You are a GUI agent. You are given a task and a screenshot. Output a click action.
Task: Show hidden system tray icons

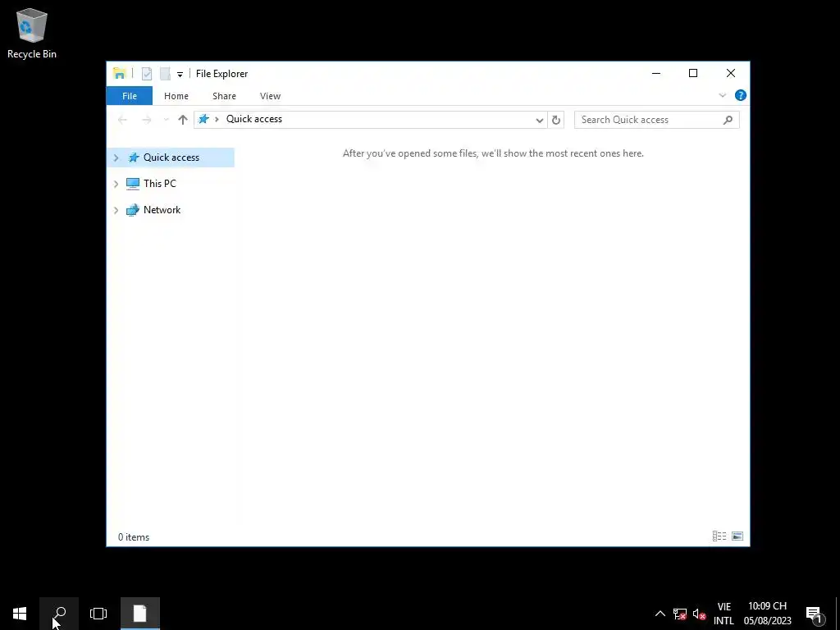[x=660, y=614]
